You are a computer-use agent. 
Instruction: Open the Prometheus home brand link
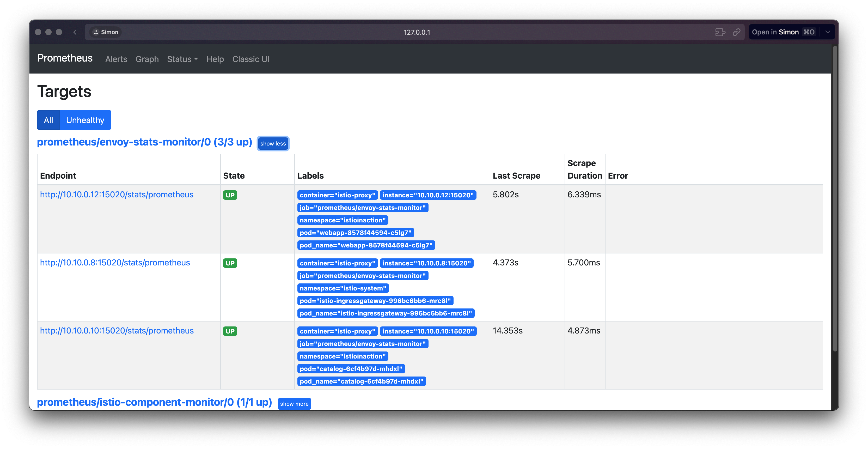tap(65, 58)
